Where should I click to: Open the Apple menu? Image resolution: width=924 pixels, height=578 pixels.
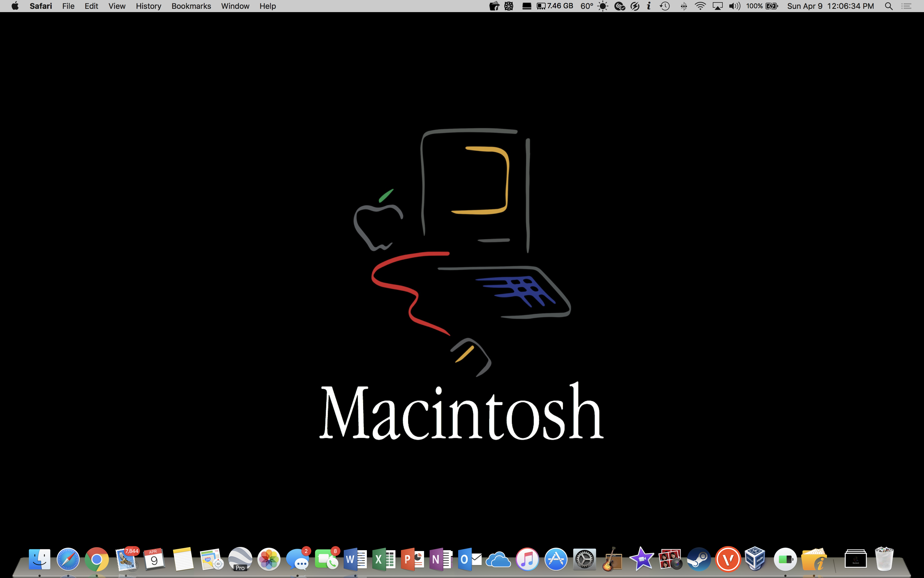coord(15,6)
